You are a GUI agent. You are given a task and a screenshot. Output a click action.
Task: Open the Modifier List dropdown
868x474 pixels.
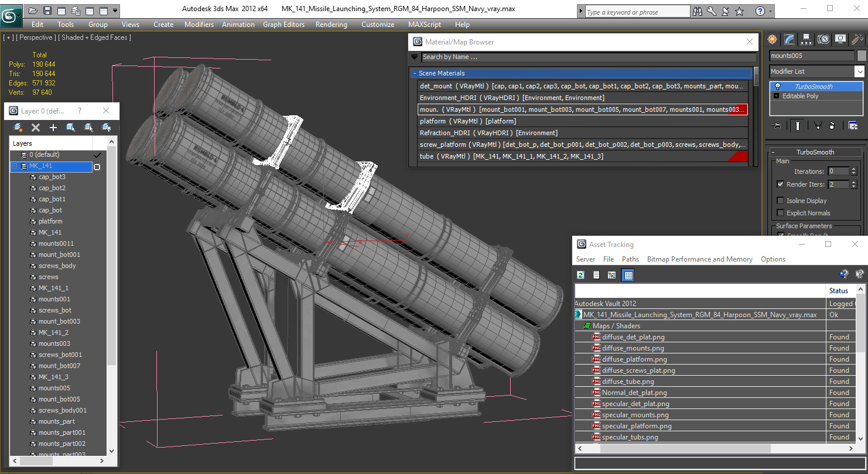[859, 71]
